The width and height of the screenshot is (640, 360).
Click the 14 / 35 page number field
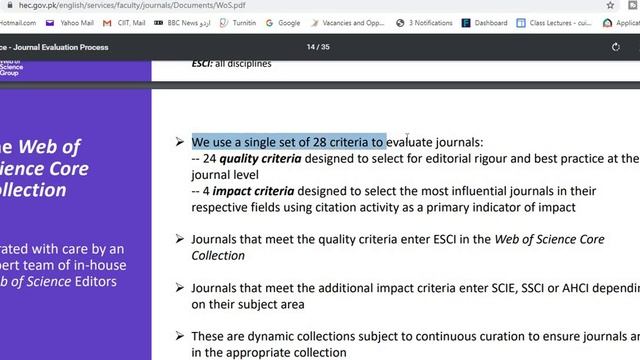(318, 47)
